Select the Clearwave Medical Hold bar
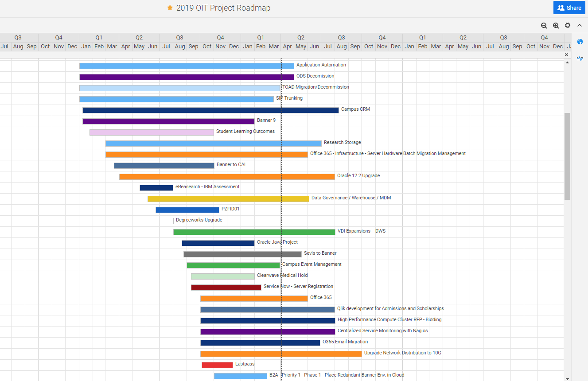The image size is (588, 381). click(x=223, y=276)
